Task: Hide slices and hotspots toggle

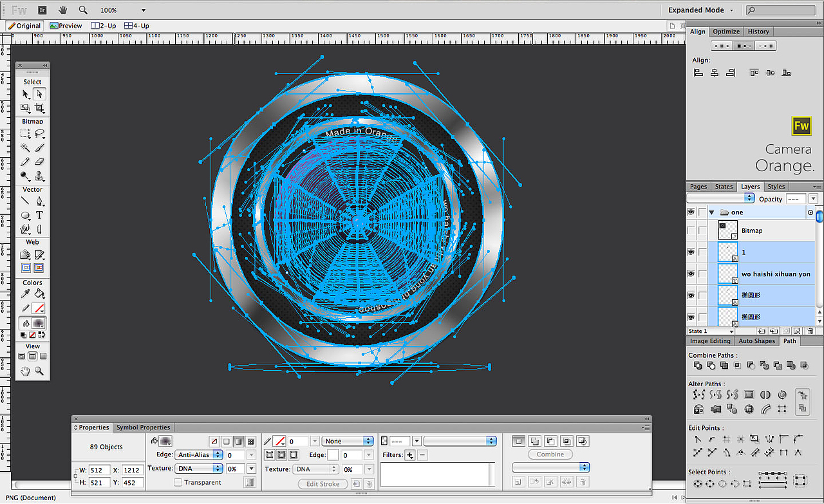Action: (x=26, y=268)
